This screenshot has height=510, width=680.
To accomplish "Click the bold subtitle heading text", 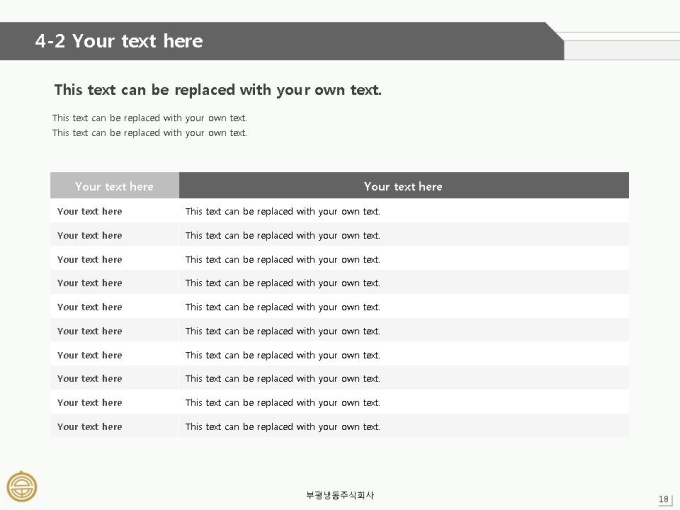I will pyautogui.click(x=218, y=90).
